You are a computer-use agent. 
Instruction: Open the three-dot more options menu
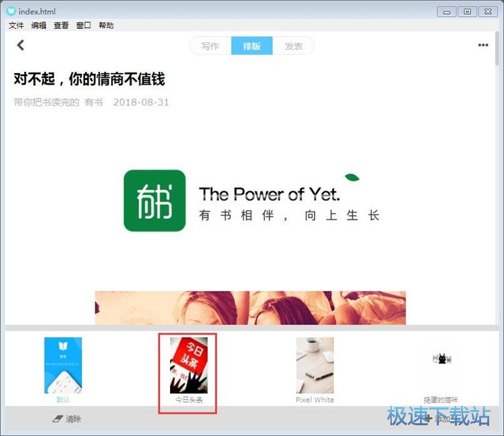coord(482,45)
